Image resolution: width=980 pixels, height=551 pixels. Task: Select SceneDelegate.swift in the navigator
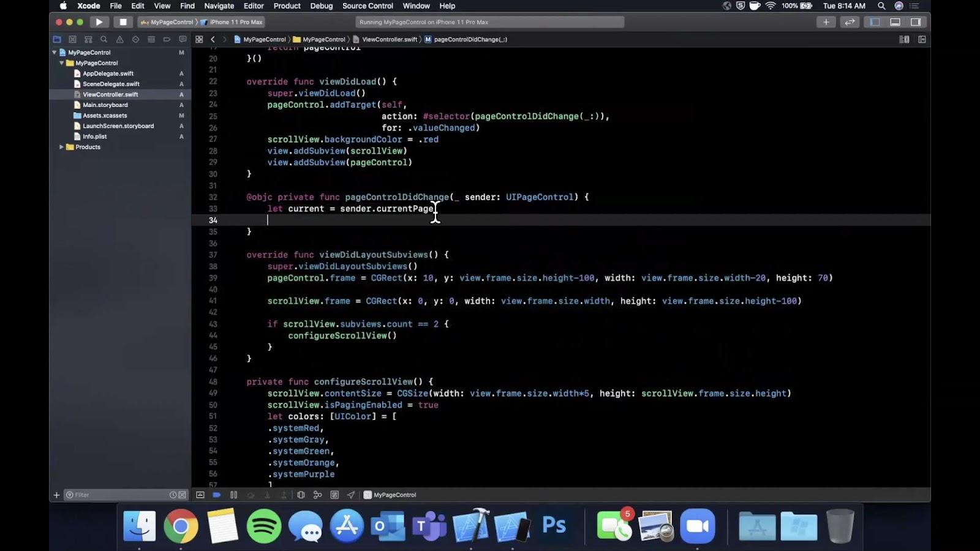coord(111,84)
